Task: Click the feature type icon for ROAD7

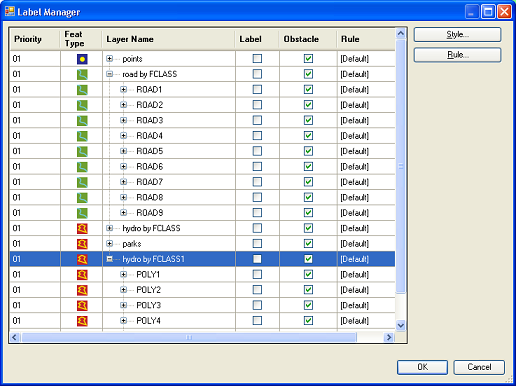Action: pyautogui.click(x=82, y=182)
